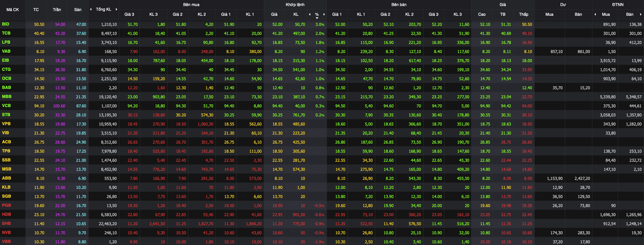This screenshot has width=644, height=245.
Task: Click the Cao column header
Action: 482,14
